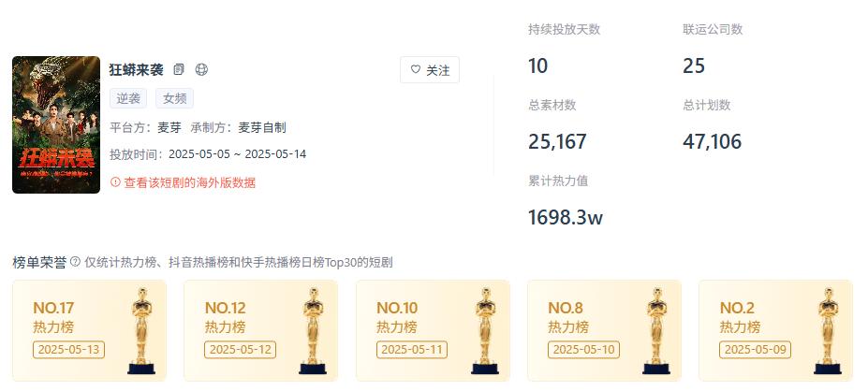868x391 pixels.
Task: Open the NO.8 热力榜 ranking card
Action: point(604,330)
